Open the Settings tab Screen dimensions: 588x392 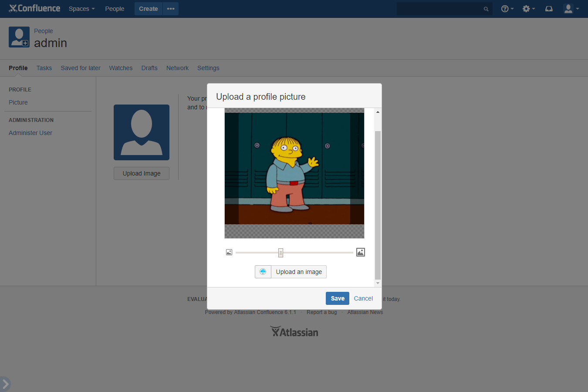tap(208, 68)
